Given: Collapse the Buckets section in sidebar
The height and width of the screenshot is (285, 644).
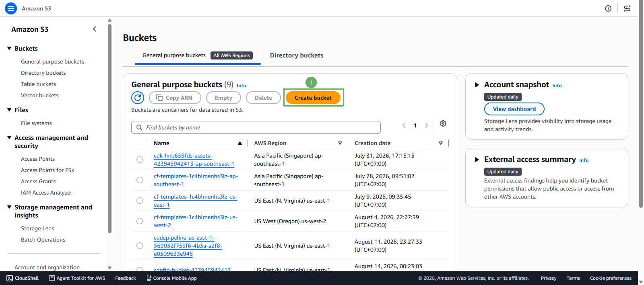Looking at the screenshot, I should pyautogui.click(x=9, y=48).
